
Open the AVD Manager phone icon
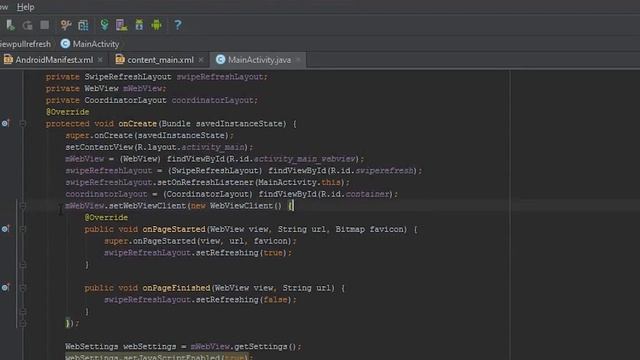click(122, 25)
